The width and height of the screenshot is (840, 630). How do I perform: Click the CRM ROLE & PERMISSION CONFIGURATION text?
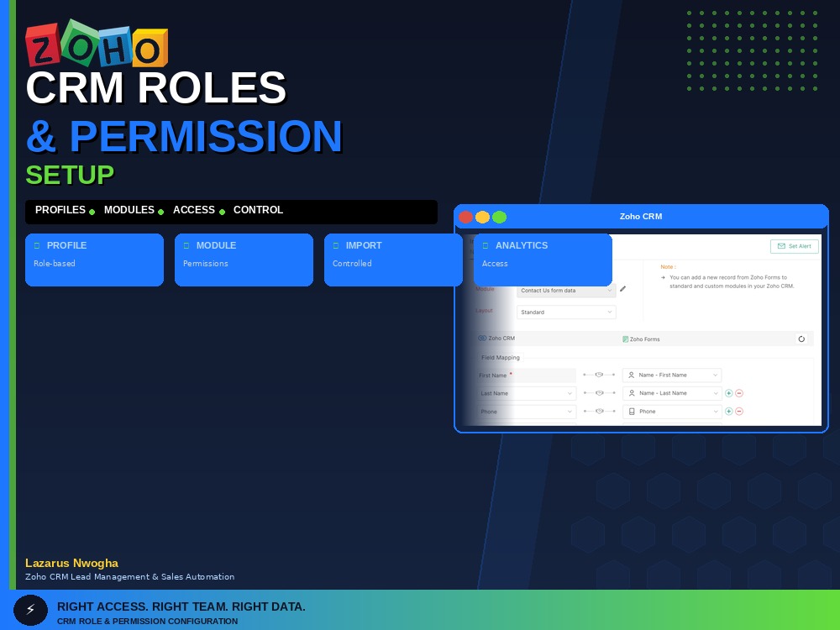(x=147, y=621)
